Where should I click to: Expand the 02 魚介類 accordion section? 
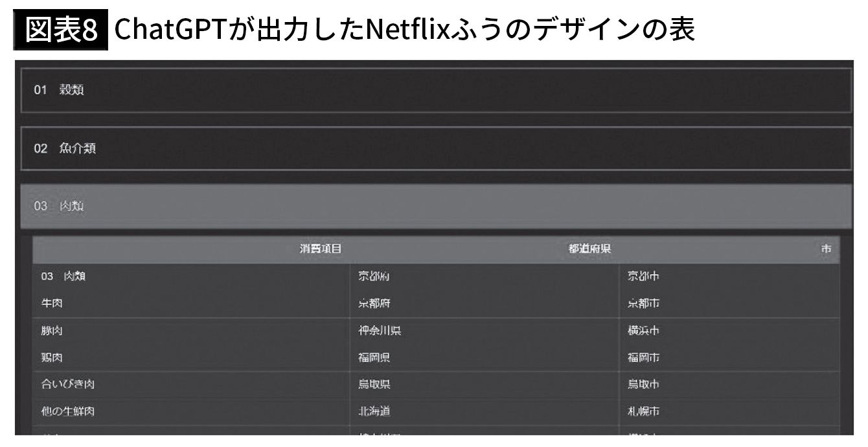tap(435, 148)
